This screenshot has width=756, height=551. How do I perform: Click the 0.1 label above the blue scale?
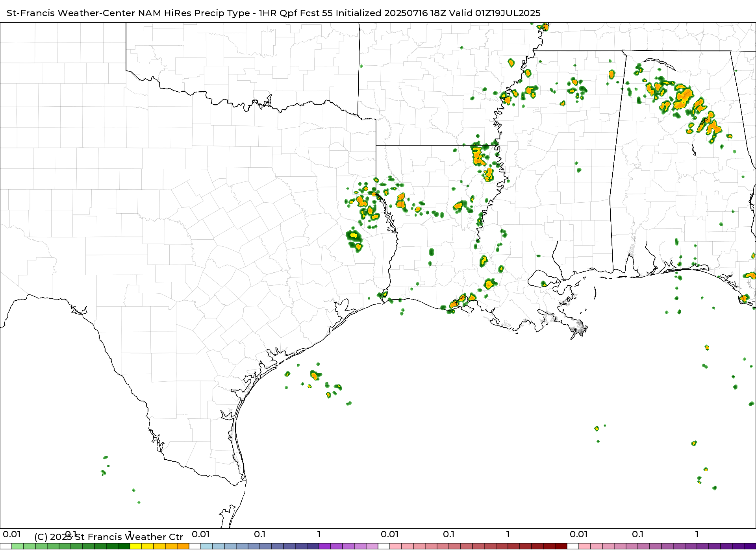[x=260, y=534]
